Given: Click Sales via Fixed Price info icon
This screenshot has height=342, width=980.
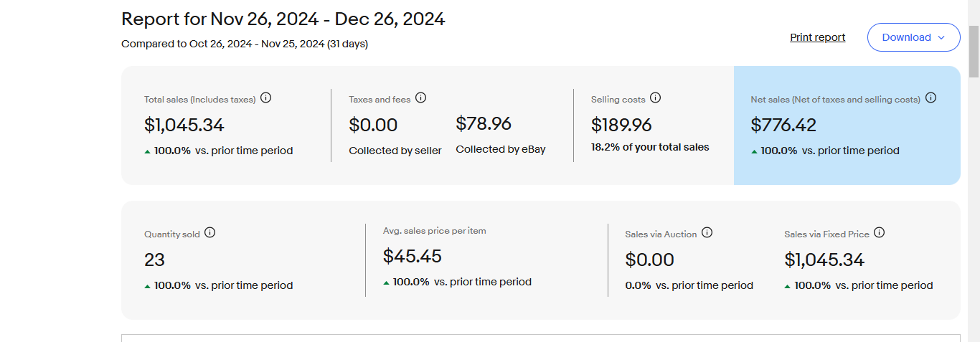Looking at the screenshot, I should [x=880, y=233].
